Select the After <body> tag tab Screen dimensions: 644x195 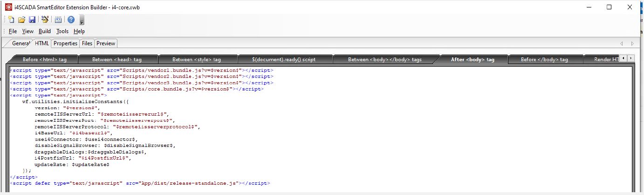coord(473,59)
